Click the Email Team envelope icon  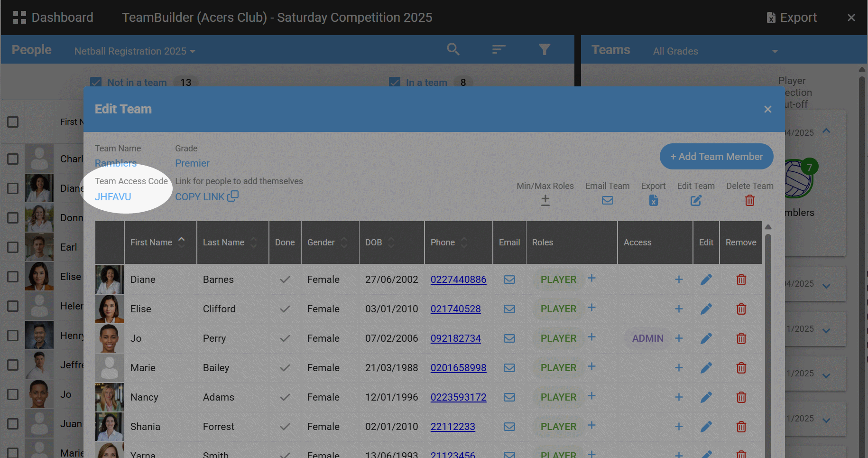607,201
